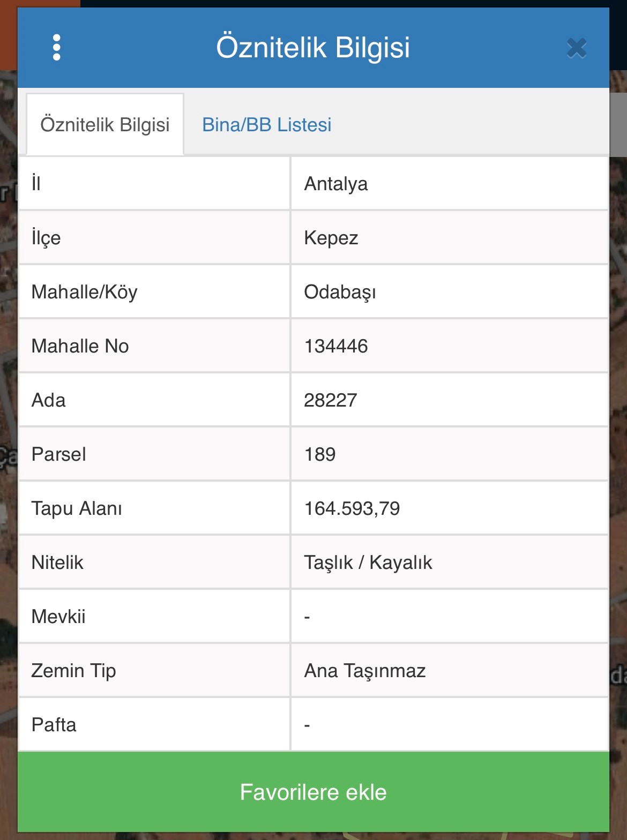This screenshot has height=840, width=627.
Task: Click the dialog title Öznitelik Bilgisi
Action: click(x=313, y=47)
